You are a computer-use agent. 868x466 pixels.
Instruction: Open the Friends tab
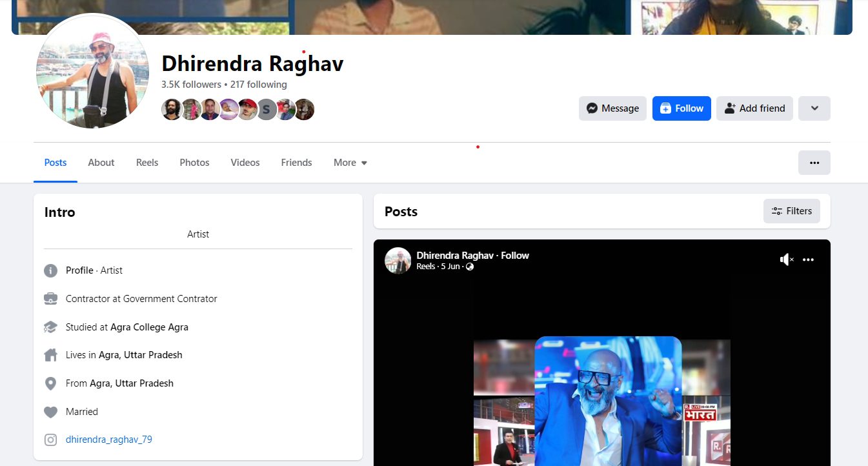tap(297, 163)
